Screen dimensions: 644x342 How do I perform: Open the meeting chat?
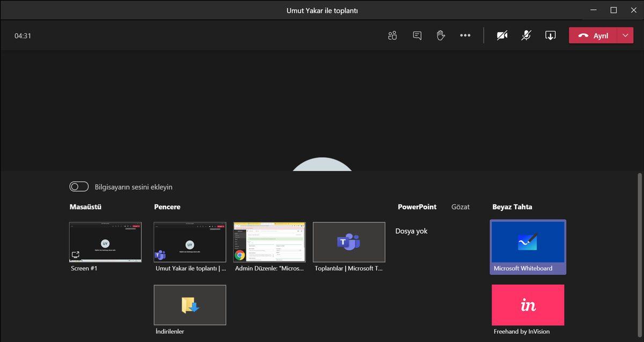click(416, 35)
